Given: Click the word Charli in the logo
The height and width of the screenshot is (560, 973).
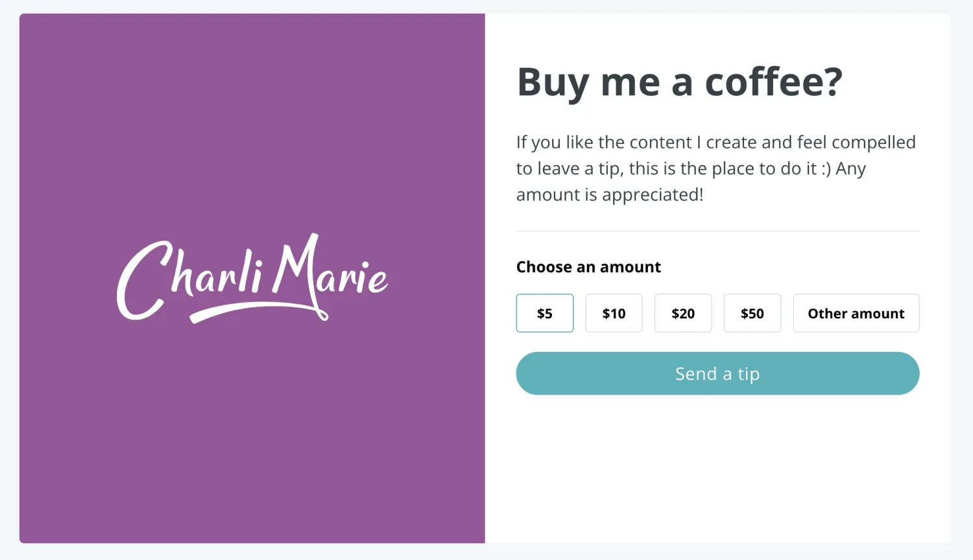Looking at the screenshot, I should click(189, 277).
